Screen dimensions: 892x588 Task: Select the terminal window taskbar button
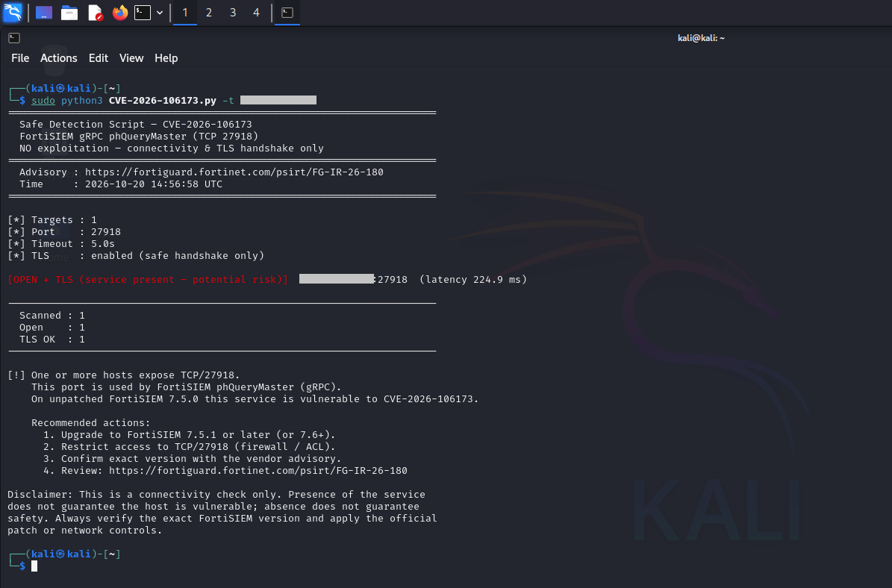(x=287, y=13)
